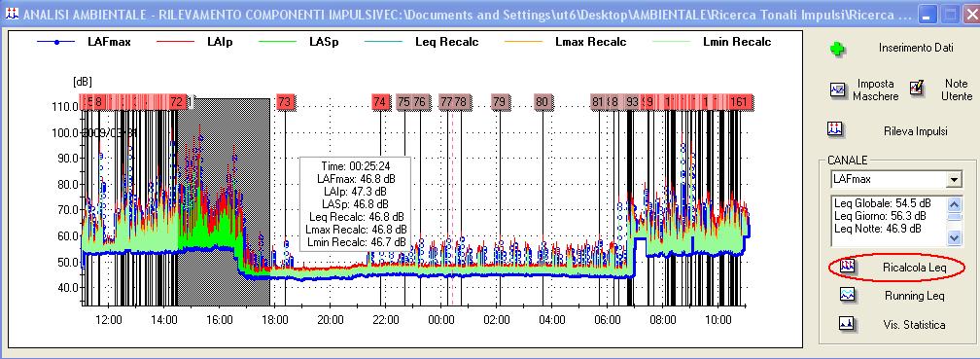Select Rileva Impulsi text button
Viewport: 980px width, 359px height.
point(915,131)
